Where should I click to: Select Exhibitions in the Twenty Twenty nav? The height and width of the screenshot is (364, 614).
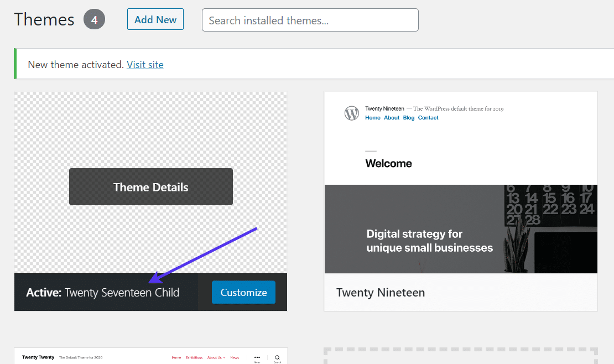pyautogui.click(x=195, y=357)
